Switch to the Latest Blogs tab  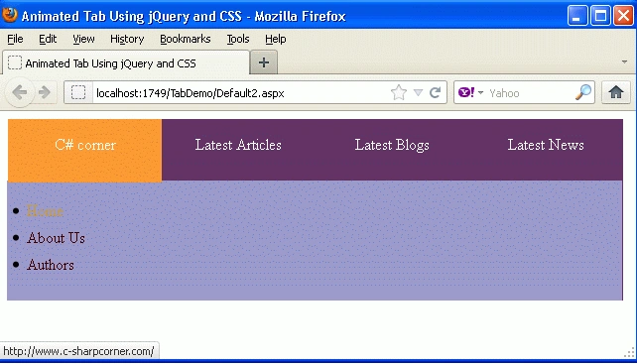392,145
